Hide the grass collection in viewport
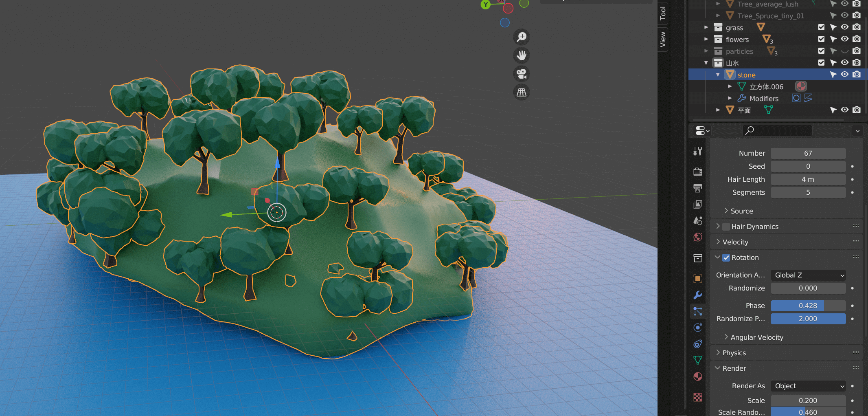The width and height of the screenshot is (868, 416). point(845,27)
